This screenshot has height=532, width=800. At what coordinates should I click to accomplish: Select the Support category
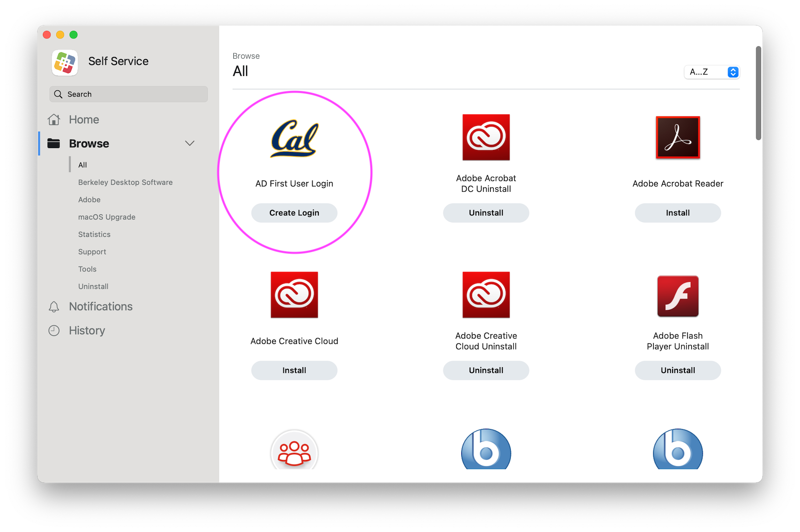click(92, 252)
